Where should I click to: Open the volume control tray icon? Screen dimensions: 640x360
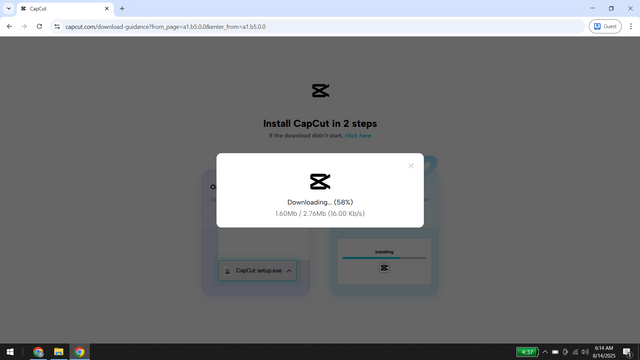[x=585, y=352]
